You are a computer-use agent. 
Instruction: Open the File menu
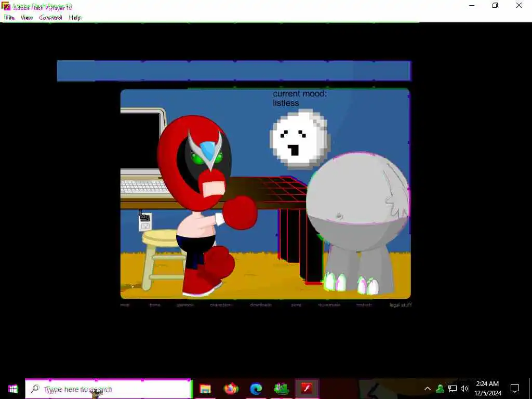pos(9,18)
